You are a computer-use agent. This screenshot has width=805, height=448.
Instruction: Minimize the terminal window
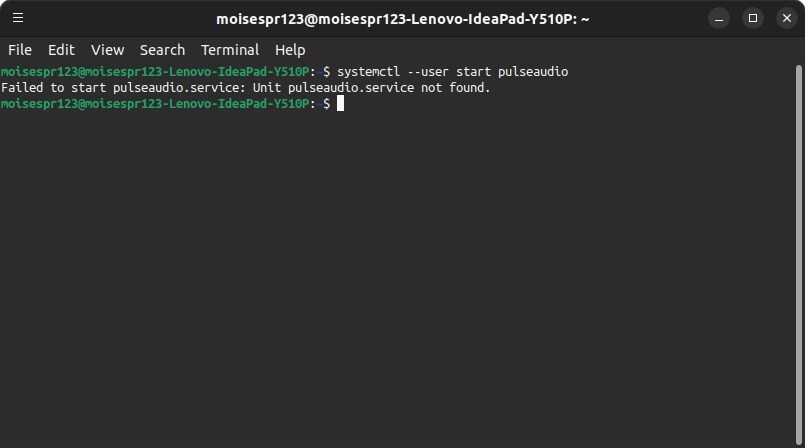[719, 18]
